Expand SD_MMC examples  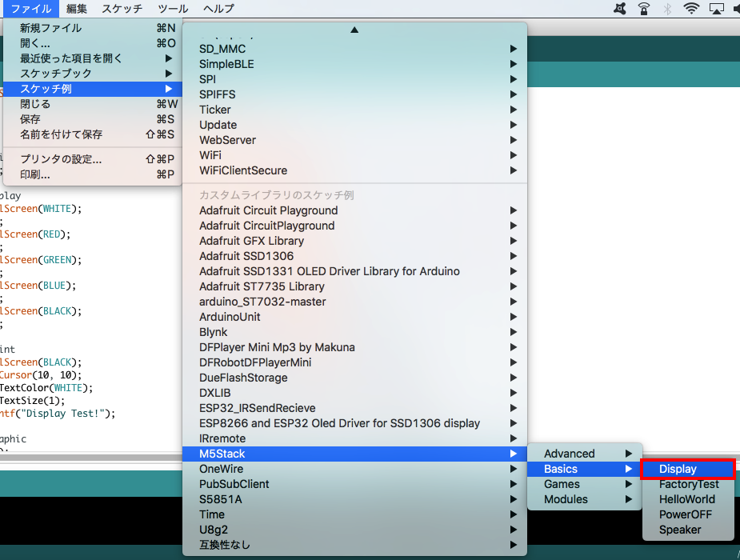tap(354, 49)
